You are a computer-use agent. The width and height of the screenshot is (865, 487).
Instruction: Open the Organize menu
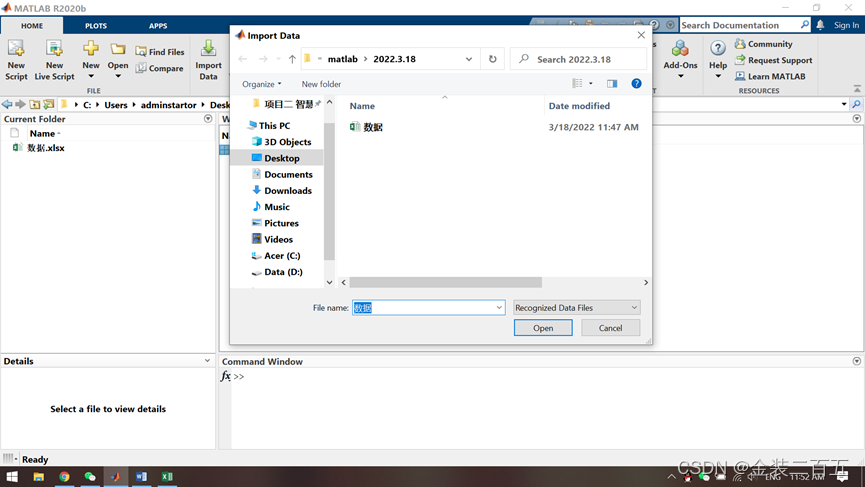tap(261, 84)
